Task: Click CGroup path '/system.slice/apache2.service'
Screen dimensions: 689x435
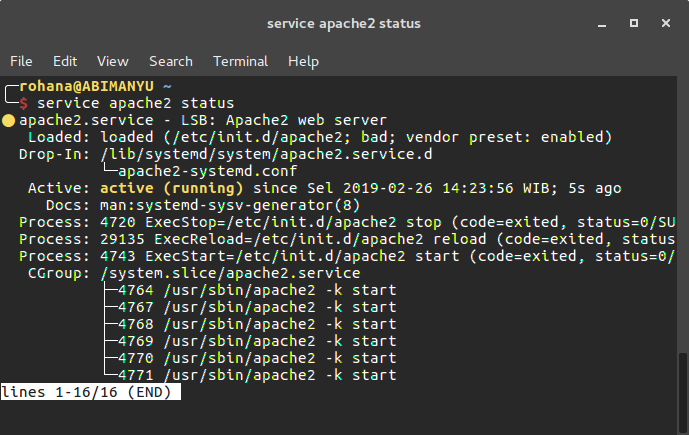Action: 230,273
